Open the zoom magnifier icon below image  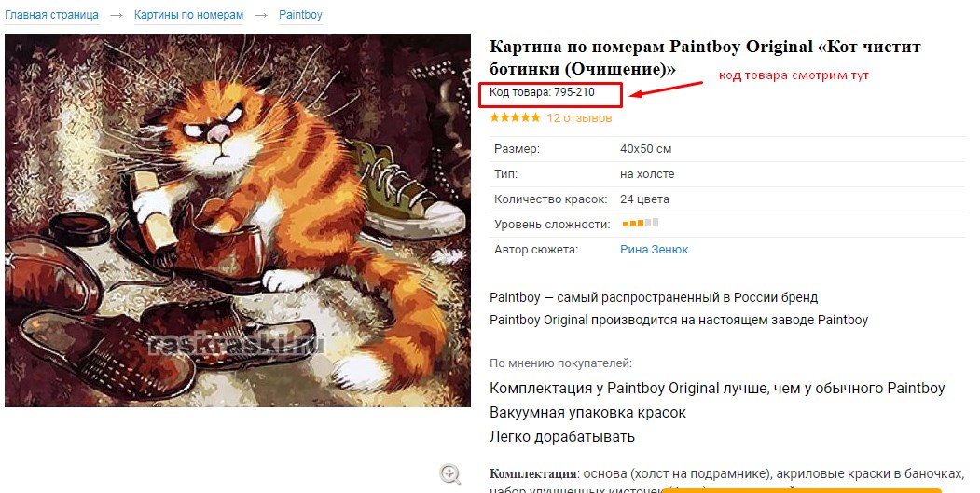450,474
